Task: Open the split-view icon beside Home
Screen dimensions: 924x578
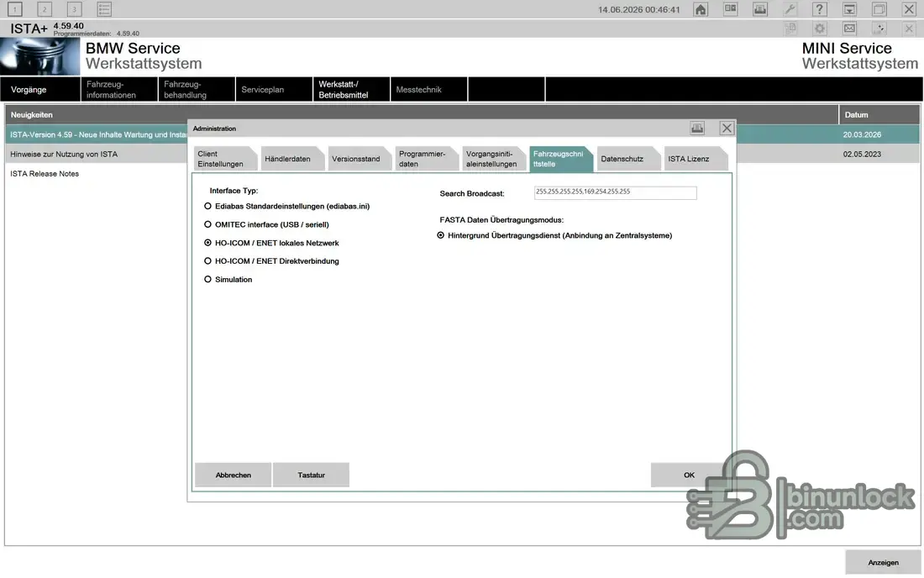Action: [730, 9]
